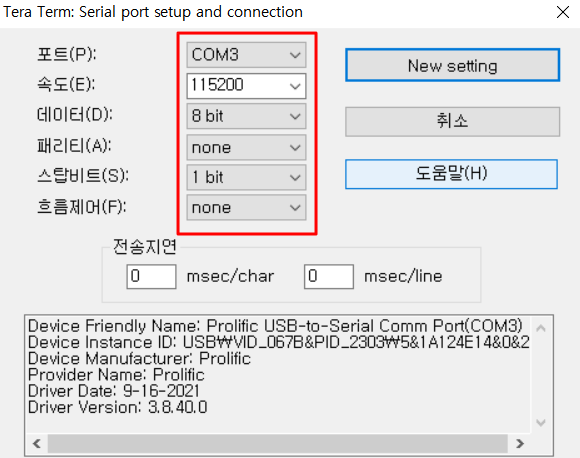
Task: Expand the flow control dropdown next to 흐름제어(F)
Action: tap(246, 208)
